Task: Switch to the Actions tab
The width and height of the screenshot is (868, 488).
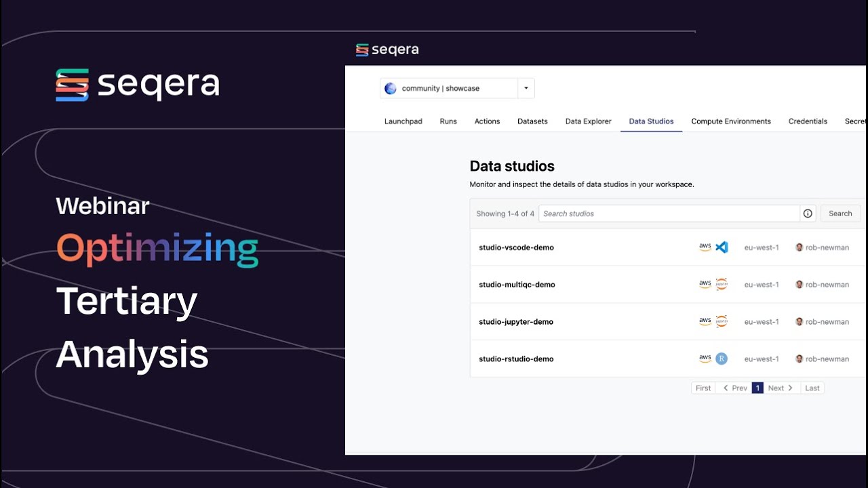Action: coord(487,121)
